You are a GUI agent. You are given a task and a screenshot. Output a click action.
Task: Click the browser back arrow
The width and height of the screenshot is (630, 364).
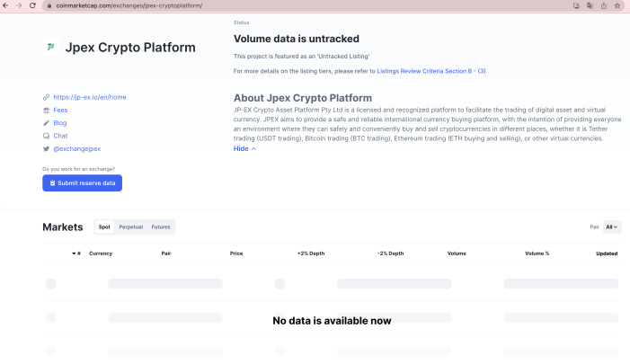tap(6, 5)
